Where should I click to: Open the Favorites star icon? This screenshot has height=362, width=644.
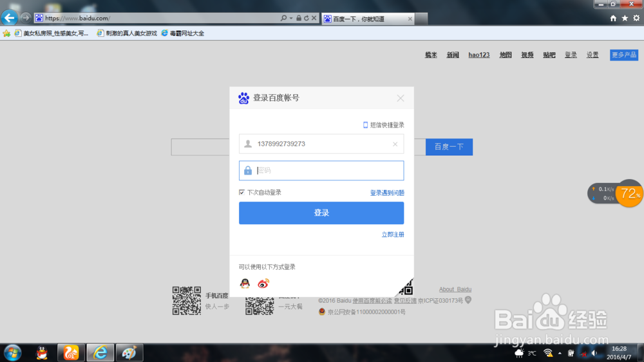pyautogui.click(x=625, y=18)
